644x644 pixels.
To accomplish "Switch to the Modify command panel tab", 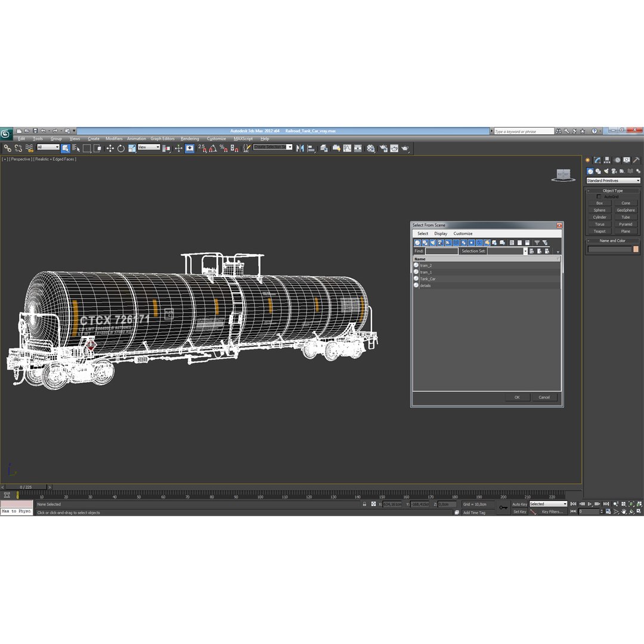I will click(x=597, y=160).
